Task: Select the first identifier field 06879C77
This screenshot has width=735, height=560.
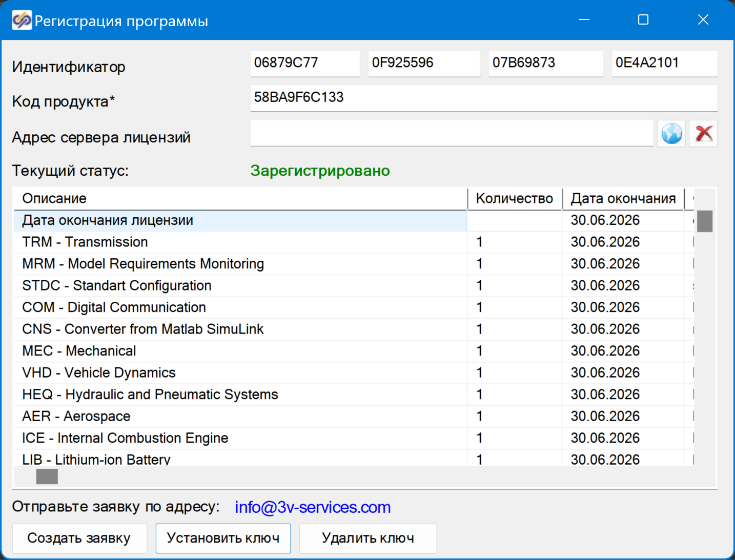Action: coord(305,63)
